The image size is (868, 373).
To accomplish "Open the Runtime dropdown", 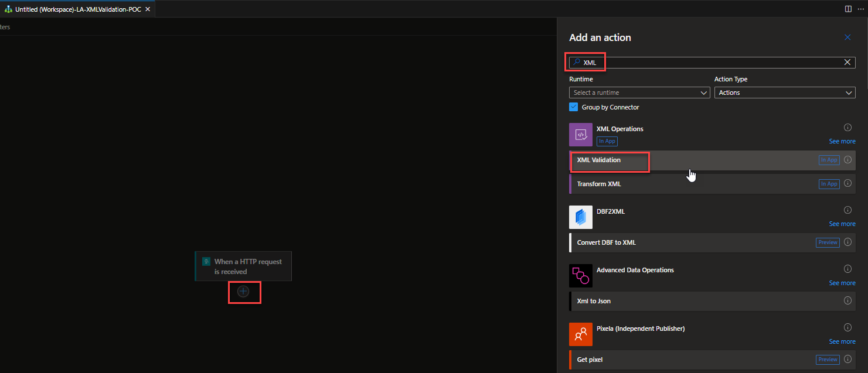I will [639, 93].
